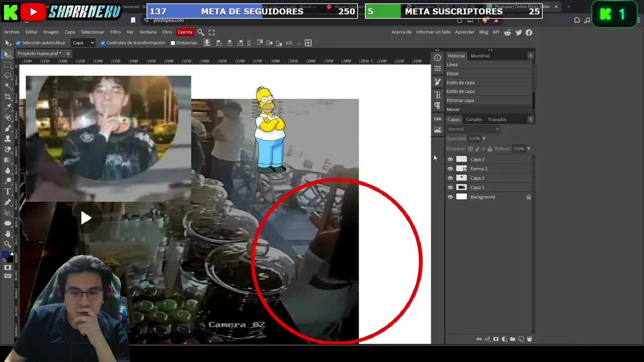Expand the Opacidad slider arrow
The width and height of the screenshot is (644, 362).
(x=484, y=139)
